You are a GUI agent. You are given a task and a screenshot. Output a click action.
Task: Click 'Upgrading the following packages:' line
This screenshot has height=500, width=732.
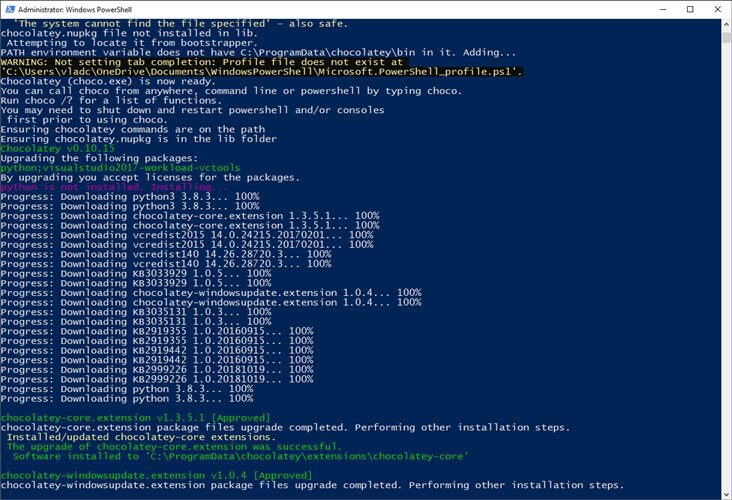(x=99, y=158)
